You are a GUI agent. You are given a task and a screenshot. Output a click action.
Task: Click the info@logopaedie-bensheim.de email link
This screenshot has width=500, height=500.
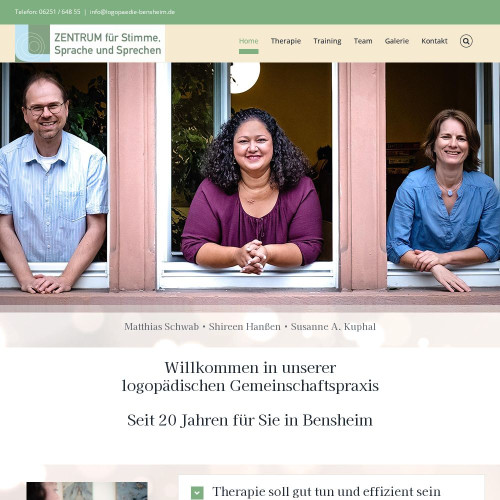pyautogui.click(x=132, y=12)
